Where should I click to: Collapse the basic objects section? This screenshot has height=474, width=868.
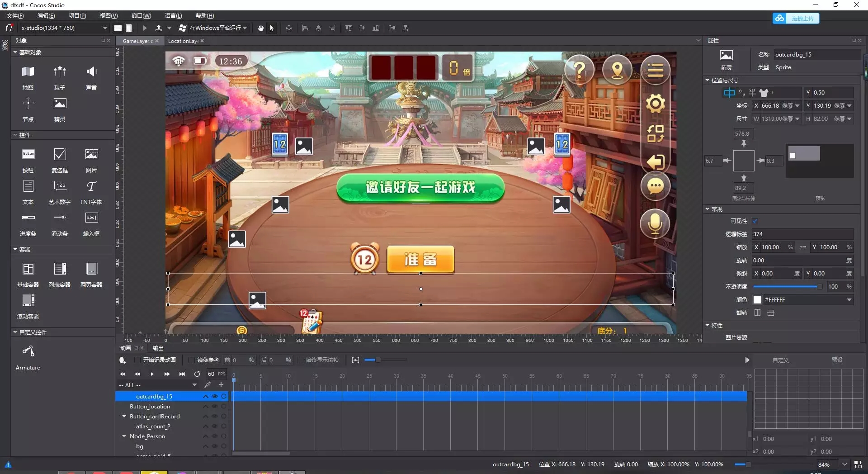(15, 52)
